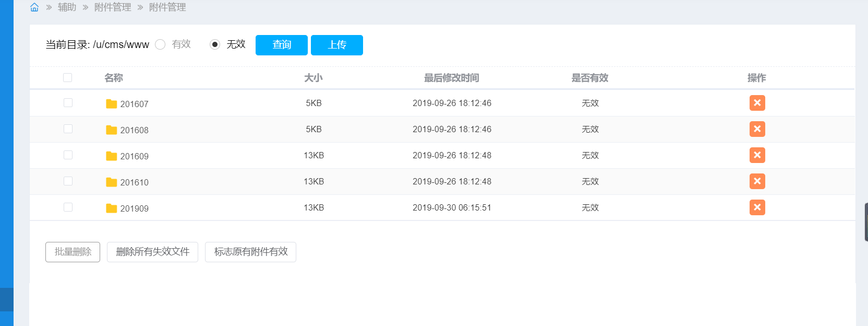Screen dimensions: 868x326
Task: Delete the 201608 folder row
Action: (757, 129)
